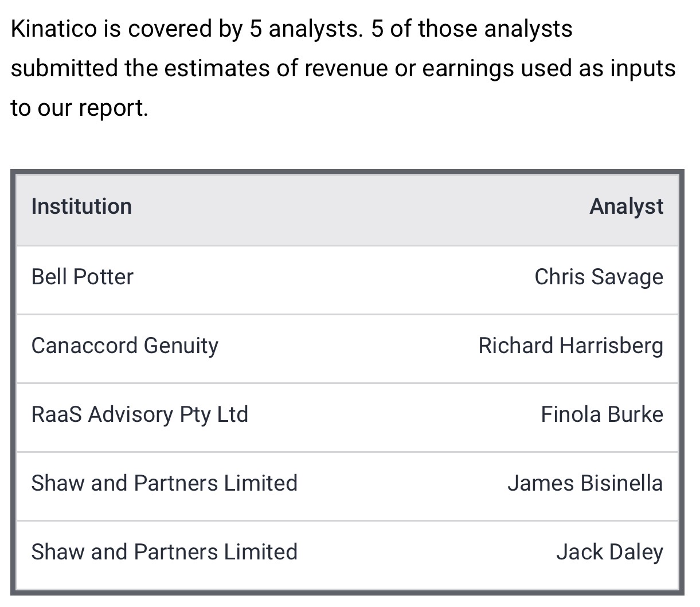Click the Institution column header
Image resolution: width=700 pixels, height=607 pixels.
pyautogui.click(x=81, y=206)
